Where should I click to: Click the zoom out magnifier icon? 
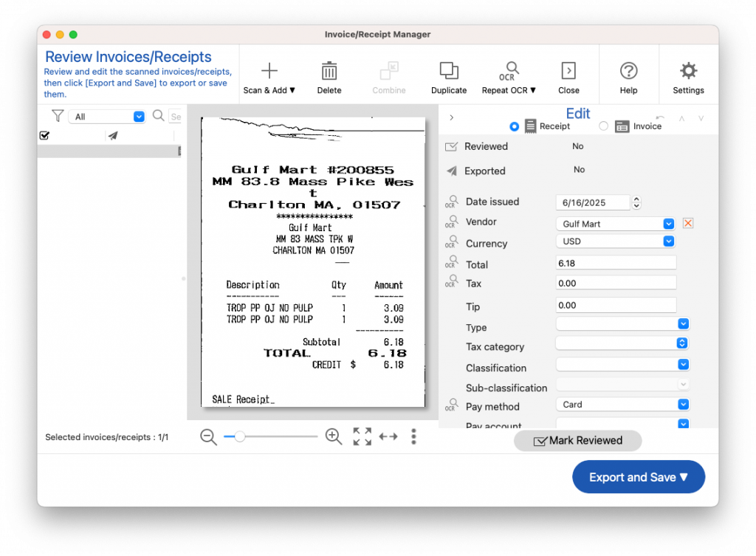tap(208, 437)
